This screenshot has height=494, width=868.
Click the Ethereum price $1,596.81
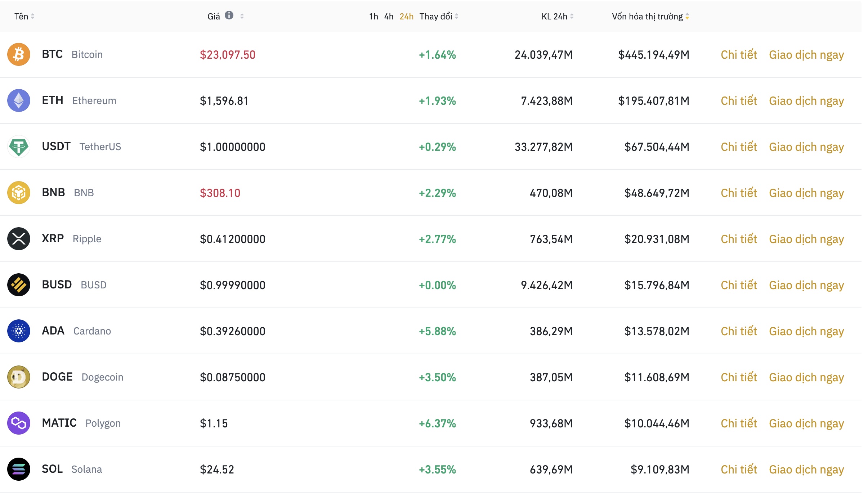pos(224,101)
